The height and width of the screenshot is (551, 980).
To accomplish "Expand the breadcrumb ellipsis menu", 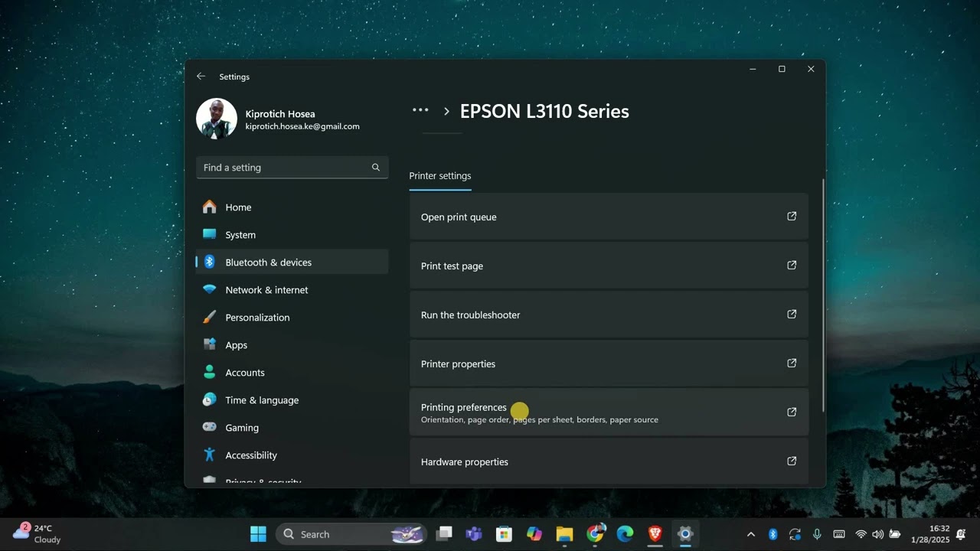I will click(420, 111).
